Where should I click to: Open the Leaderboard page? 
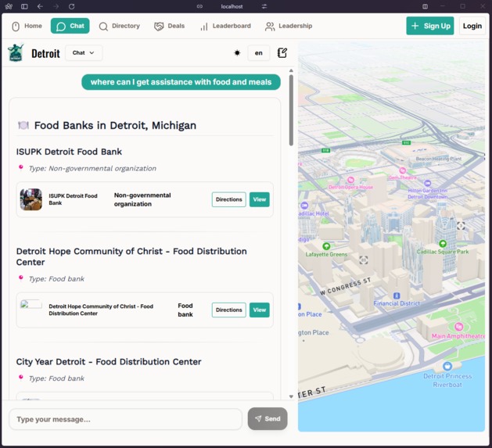[x=225, y=26]
